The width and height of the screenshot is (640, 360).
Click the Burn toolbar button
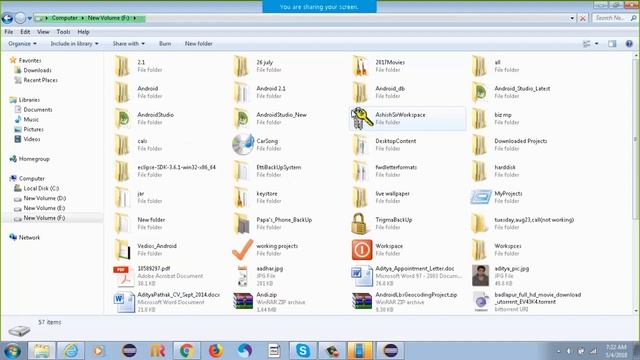165,44
